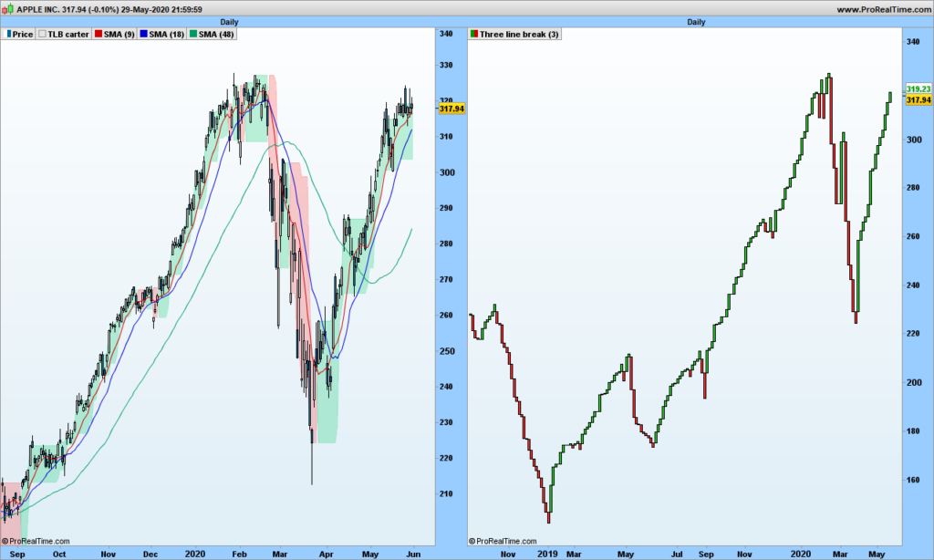Select the yellow 317.94 tag on the right chart axis
The height and width of the screenshot is (560, 934).
(918, 99)
